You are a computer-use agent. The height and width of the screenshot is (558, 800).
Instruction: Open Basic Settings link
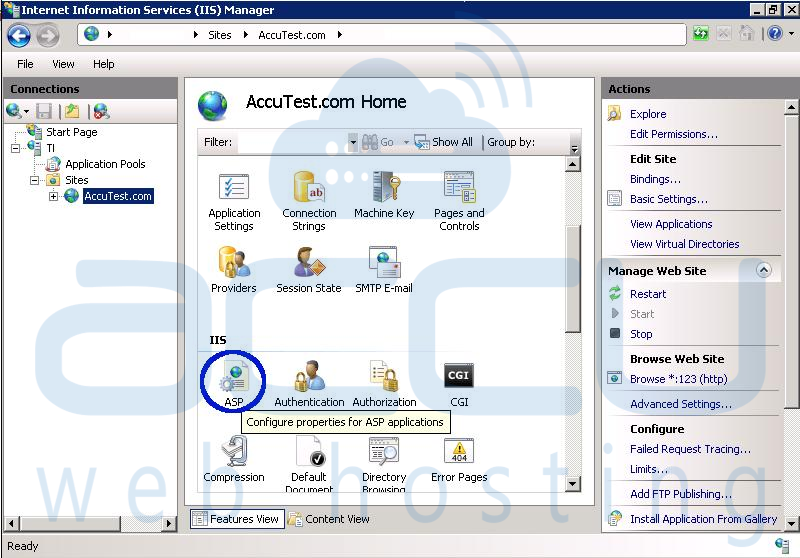click(x=668, y=199)
